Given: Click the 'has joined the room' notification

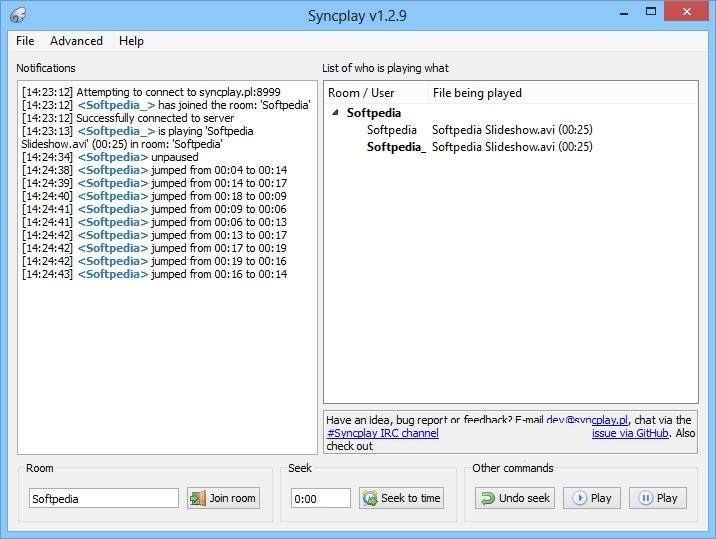Looking at the screenshot, I should click(x=166, y=105).
